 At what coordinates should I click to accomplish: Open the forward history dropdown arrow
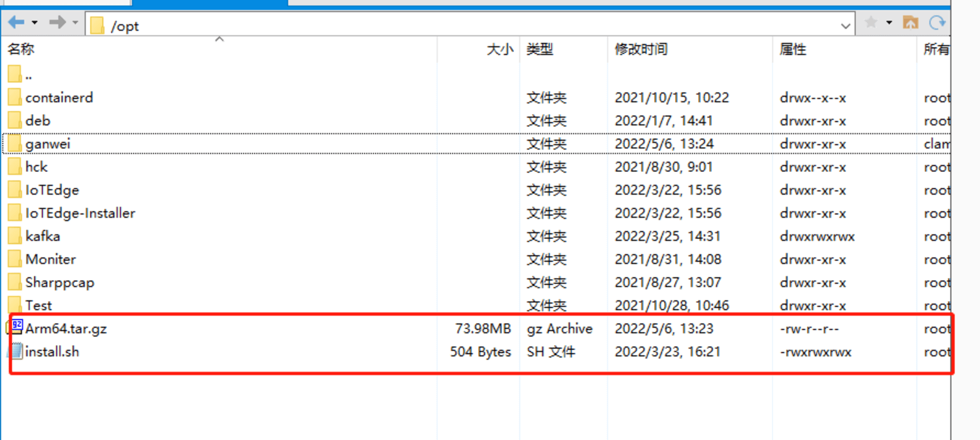[75, 22]
